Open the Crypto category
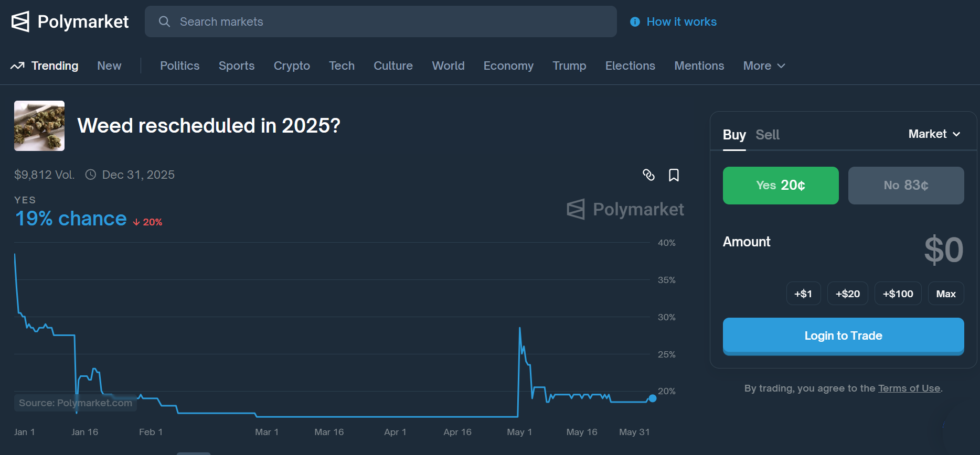Viewport: 980px width, 455px height. [292, 66]
